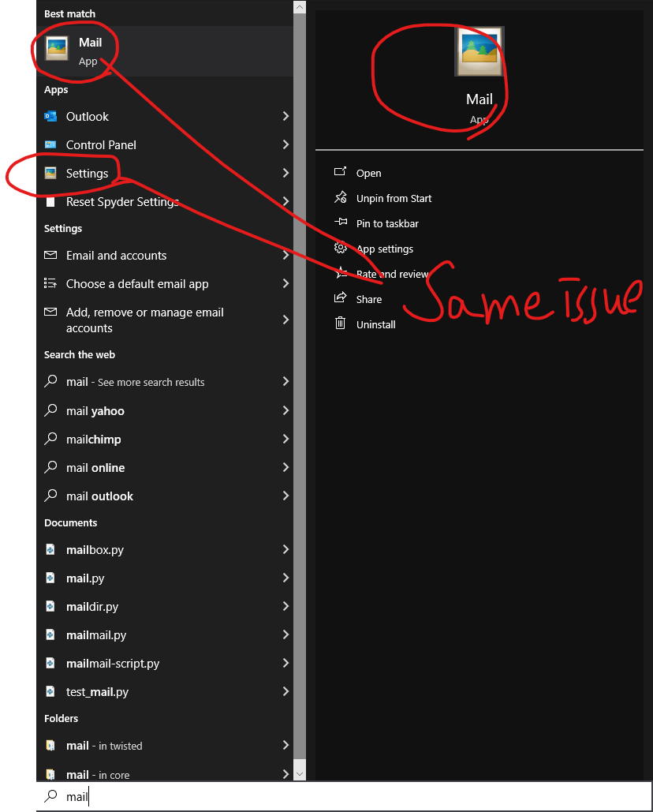Click the envelope icon beside Add, remove or manage email accounts
This screenshot has width=653, height=812.
pyautogui.click(x=50, y=312)
